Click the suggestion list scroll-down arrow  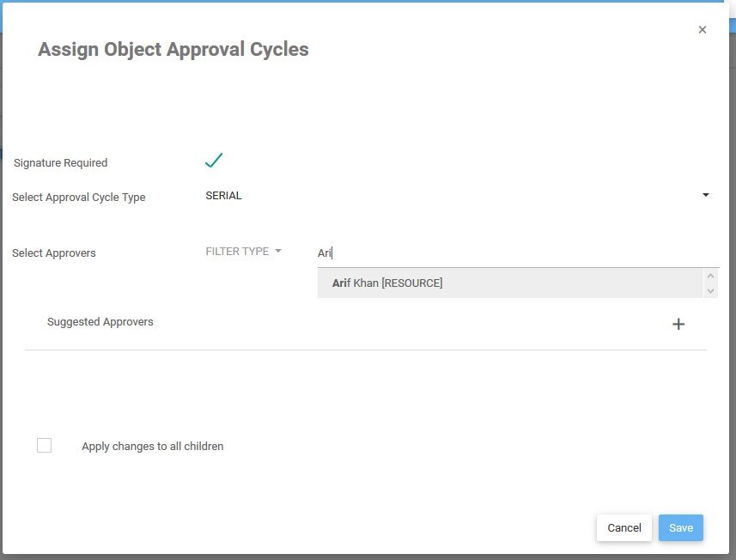[x=710, y=291]
